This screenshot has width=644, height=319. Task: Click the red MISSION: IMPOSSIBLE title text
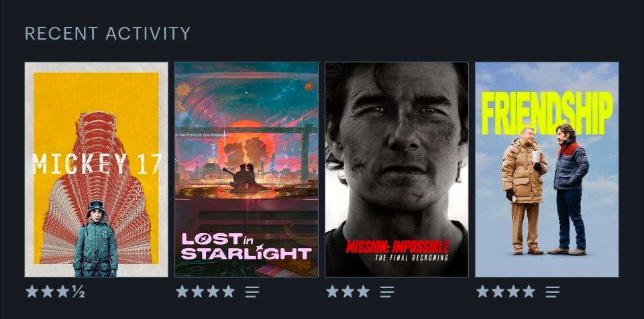click(x=398, y=247)
